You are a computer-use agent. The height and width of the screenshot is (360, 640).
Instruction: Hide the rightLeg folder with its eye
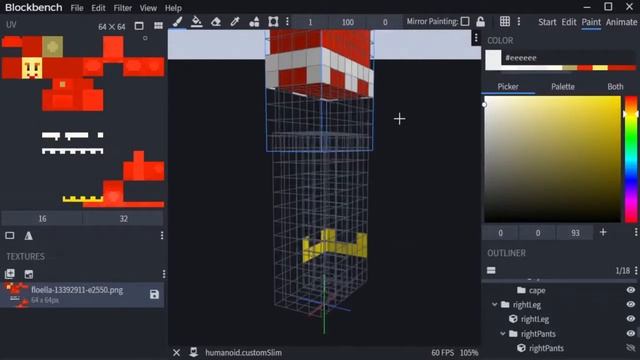[x=631, y=304]
